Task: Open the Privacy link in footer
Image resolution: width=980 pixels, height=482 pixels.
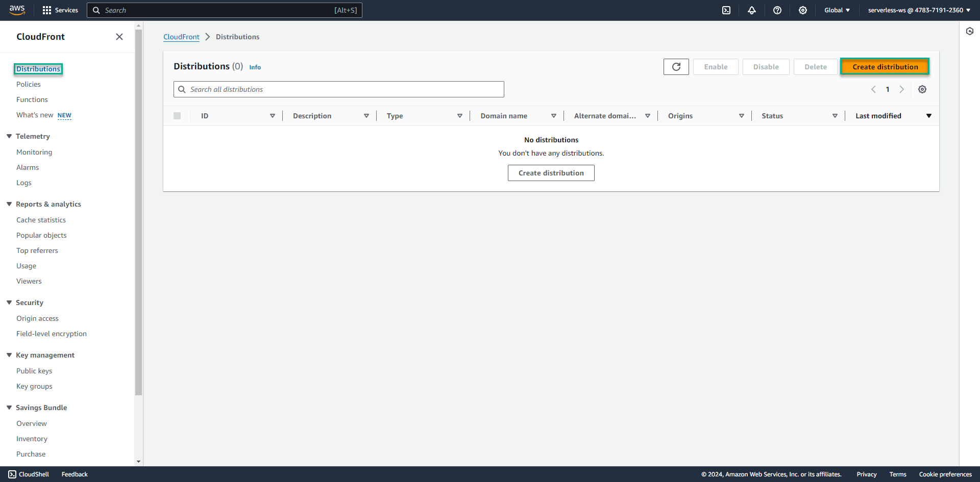Action: [867, 474]
